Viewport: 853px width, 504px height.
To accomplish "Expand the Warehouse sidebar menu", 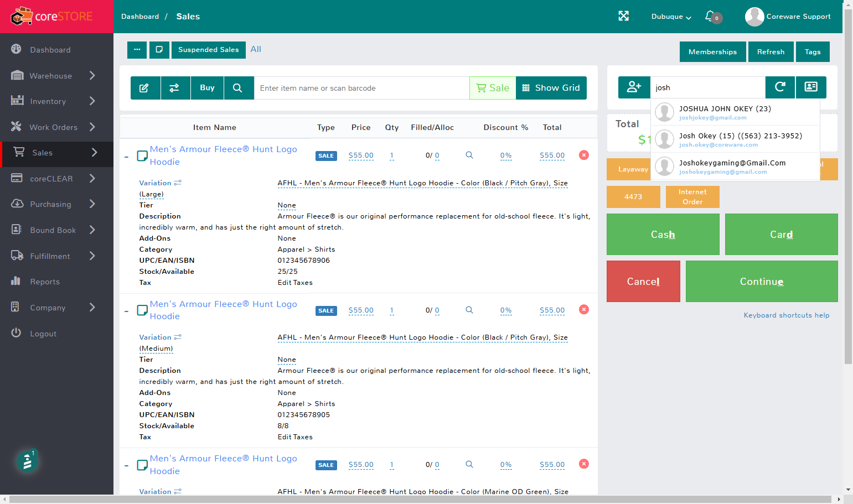I will point(56,76).
